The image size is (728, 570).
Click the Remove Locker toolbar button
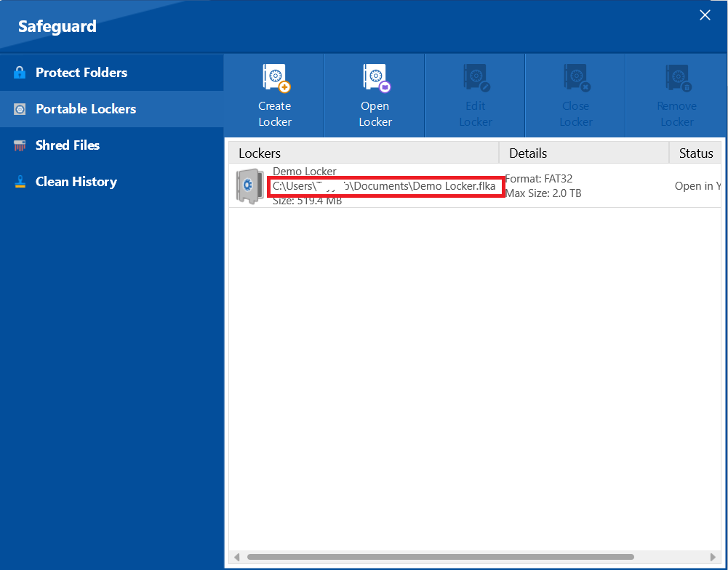(x=676, y=96)
